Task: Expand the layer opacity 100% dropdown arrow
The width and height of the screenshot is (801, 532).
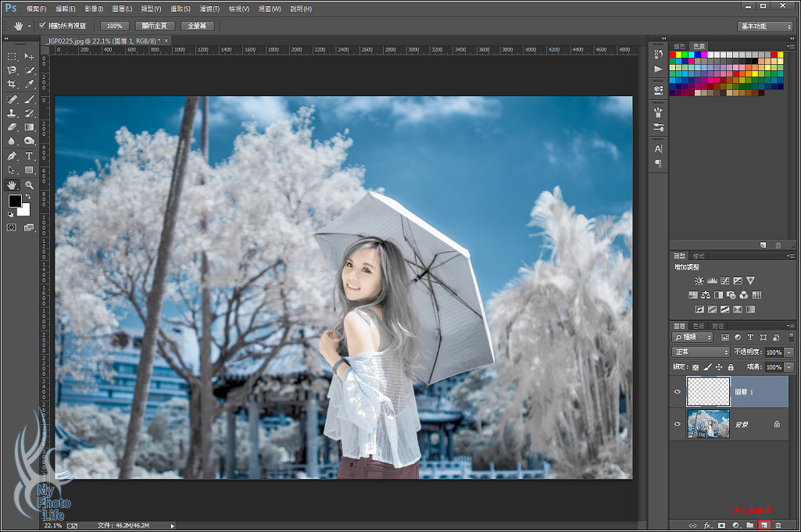Action: (788, 352)
